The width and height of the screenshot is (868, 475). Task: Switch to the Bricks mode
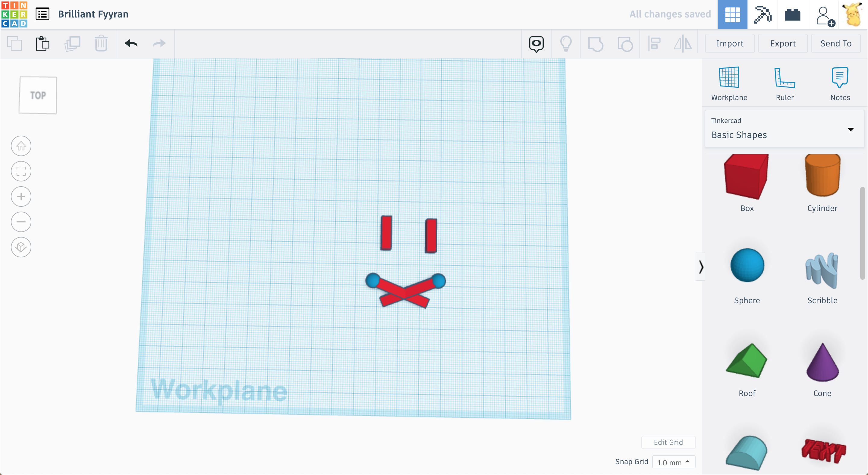coord(792,14)
